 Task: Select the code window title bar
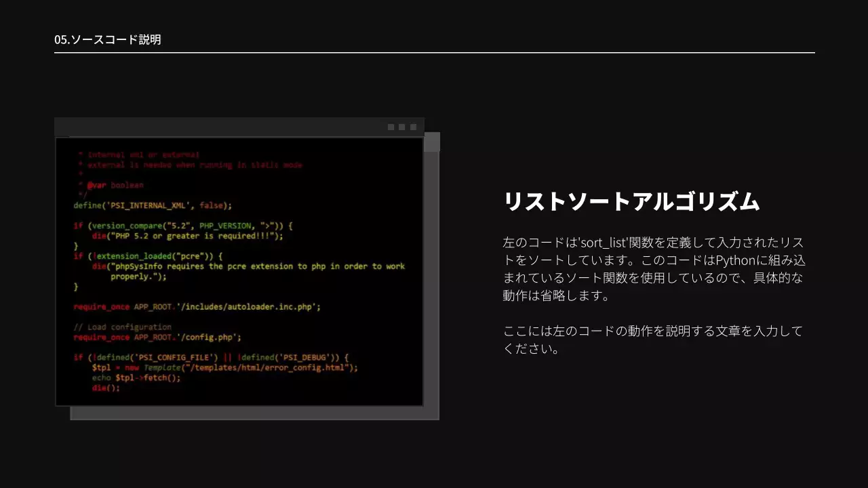pos(237,126)
